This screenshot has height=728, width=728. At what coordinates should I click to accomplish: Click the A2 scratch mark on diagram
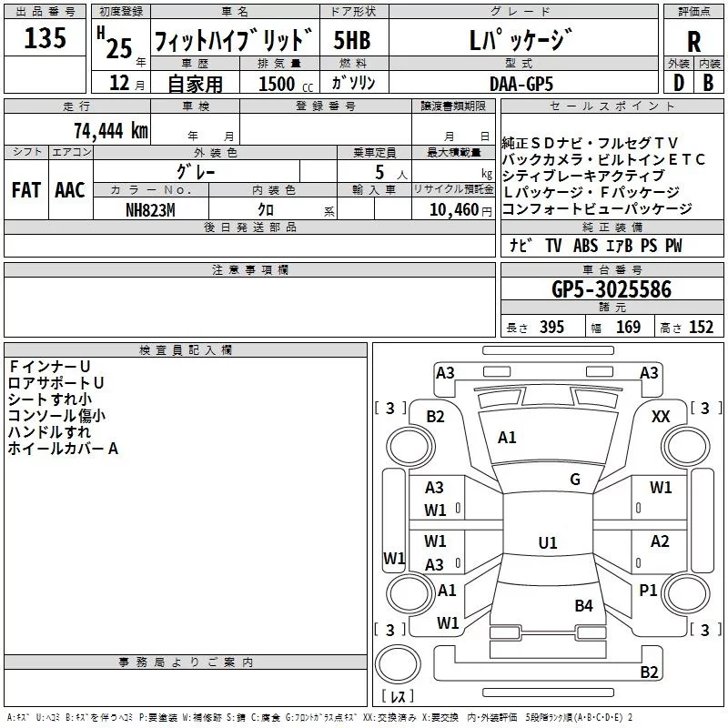pos(660,541)
